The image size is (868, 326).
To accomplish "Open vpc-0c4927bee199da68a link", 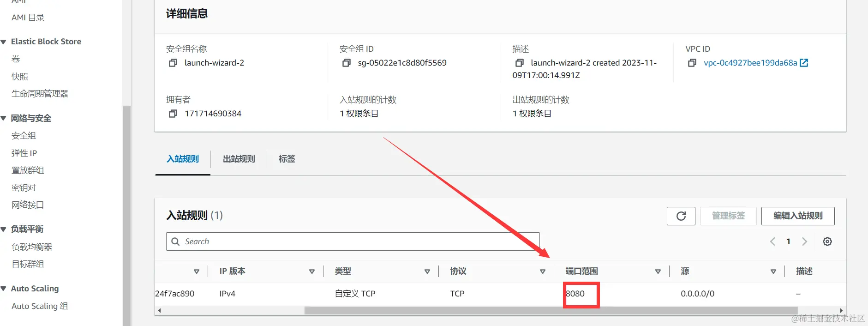I will 750,63.
